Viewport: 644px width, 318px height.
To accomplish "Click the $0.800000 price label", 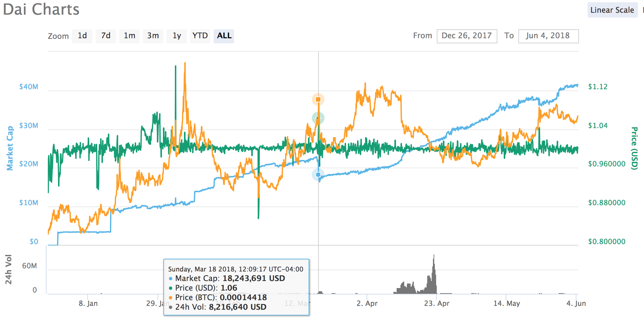I will [x=607, y=242].
